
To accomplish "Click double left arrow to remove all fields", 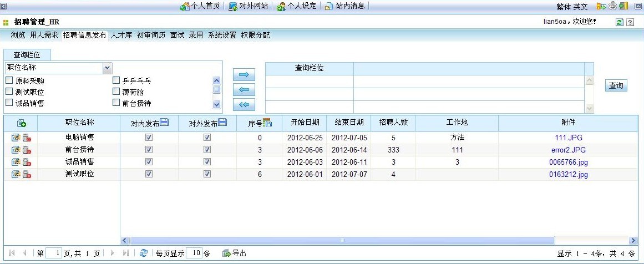I will (x=244, y=104).
